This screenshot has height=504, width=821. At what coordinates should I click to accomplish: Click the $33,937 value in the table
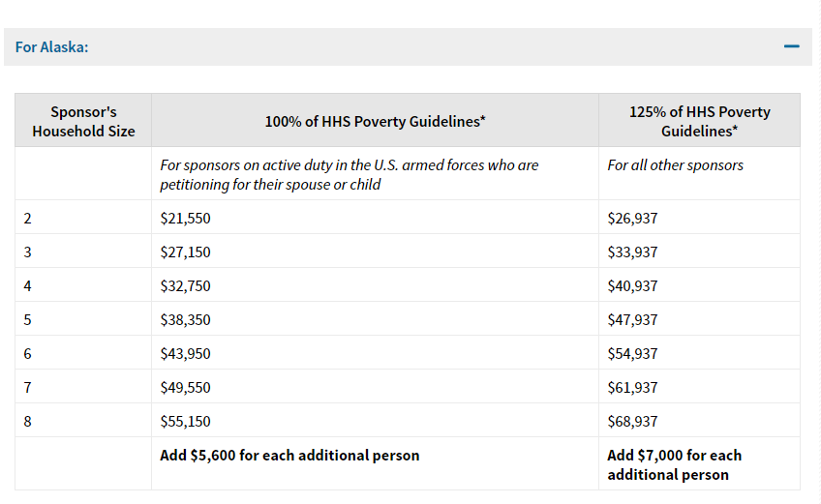[632, 252]
